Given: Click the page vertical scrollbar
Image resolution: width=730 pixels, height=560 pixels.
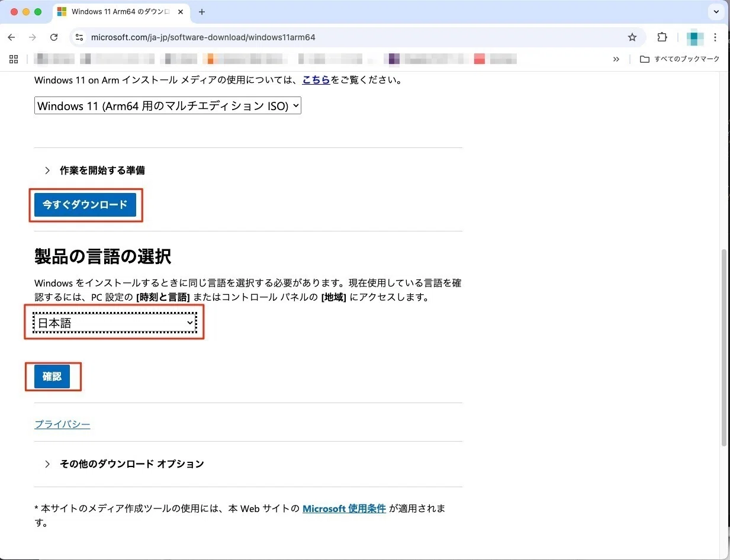Looking at the screenshot, I should tap(724, 348).
